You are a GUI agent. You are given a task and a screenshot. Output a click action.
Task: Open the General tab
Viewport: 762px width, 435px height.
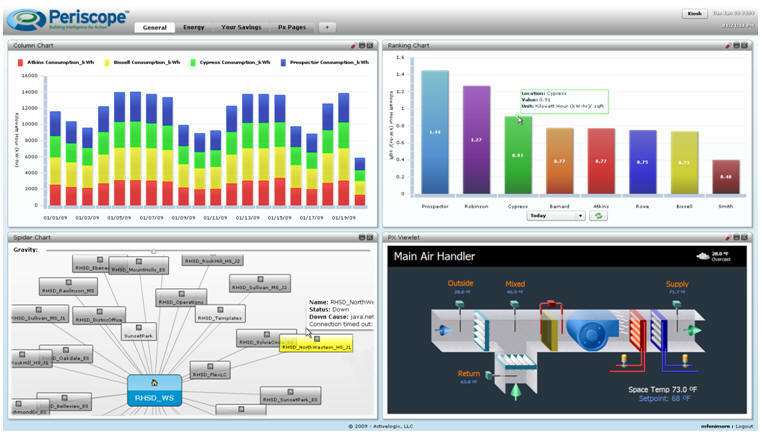(x=155, y=27)
